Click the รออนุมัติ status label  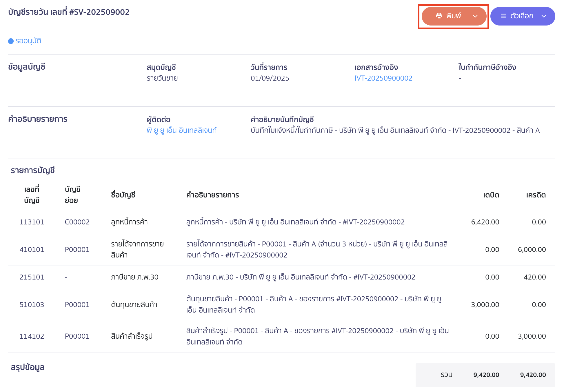coord(28,41)
